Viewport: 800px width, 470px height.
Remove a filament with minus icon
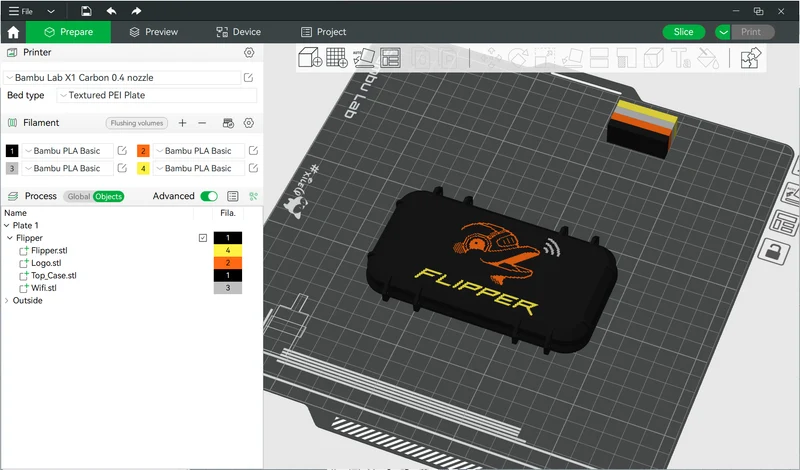pyautogui.click(x=202, y=123)
